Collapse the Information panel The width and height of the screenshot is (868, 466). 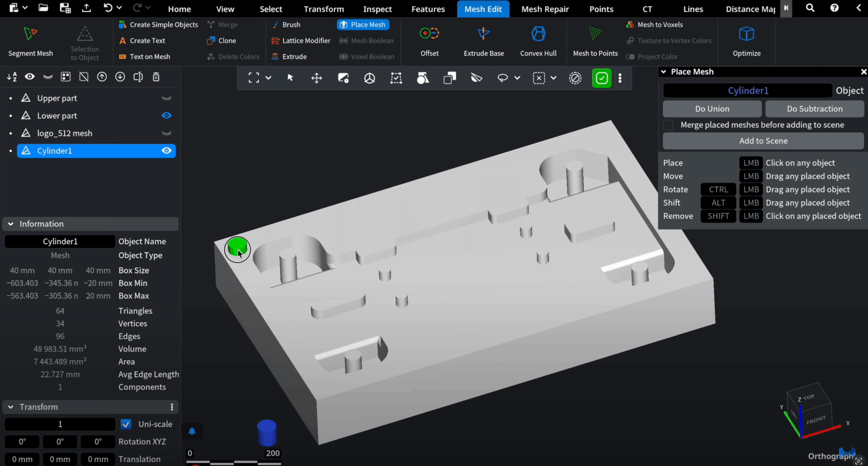[x=11, y=224]
